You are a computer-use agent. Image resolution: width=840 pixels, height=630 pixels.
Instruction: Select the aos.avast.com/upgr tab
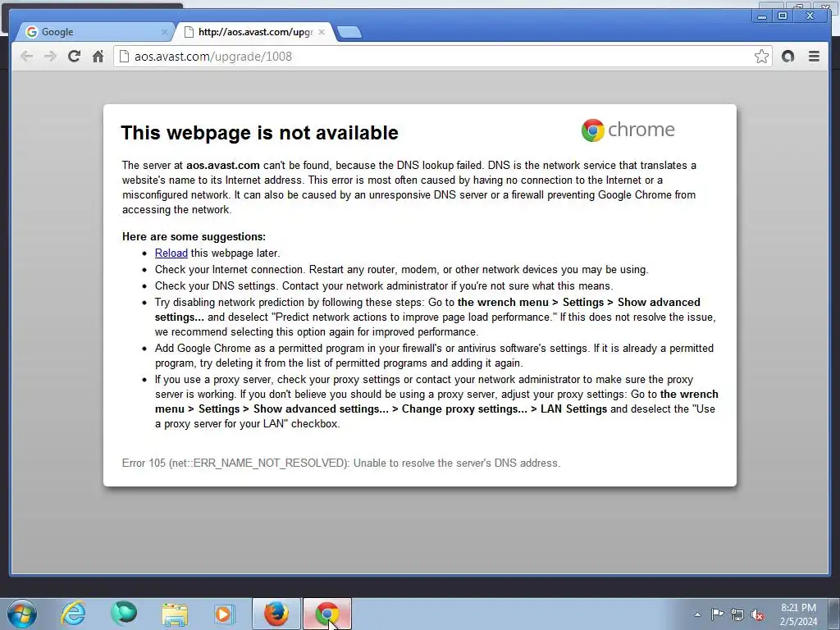254,32
